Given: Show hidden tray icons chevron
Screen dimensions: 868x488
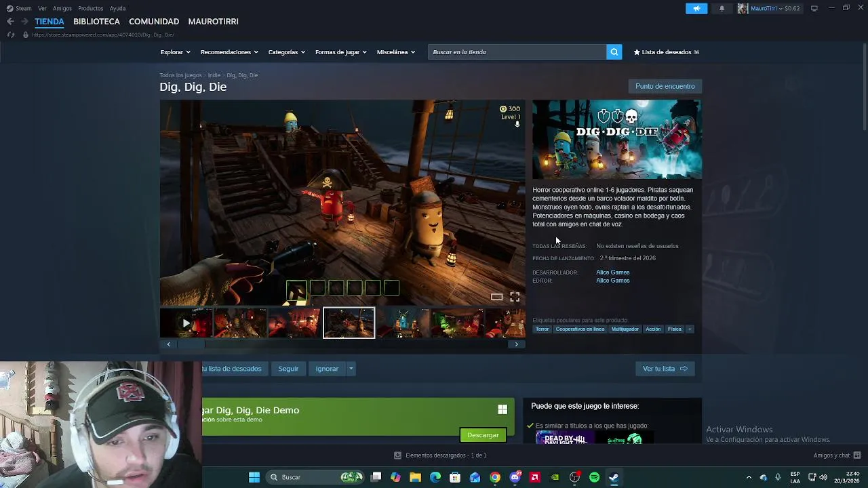Looking at the screenshot, I should (749, 477).
